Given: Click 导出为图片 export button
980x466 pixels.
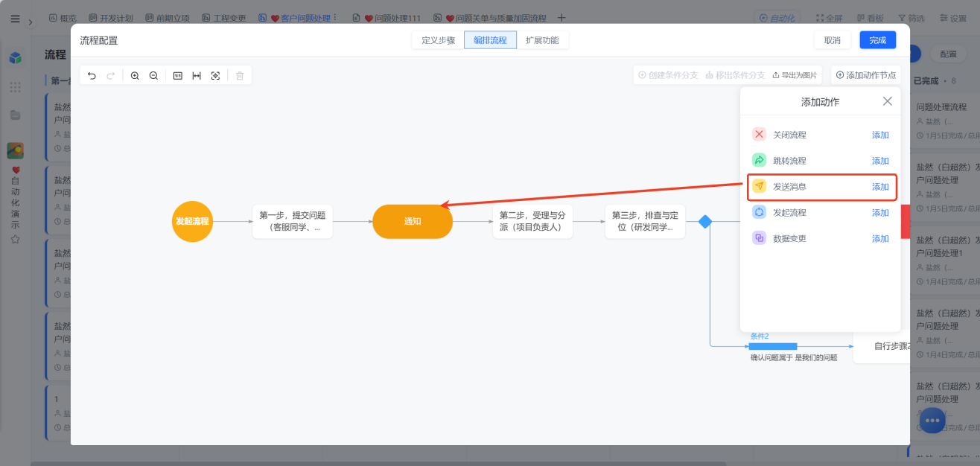Looking at the screenshot, I should click(795, 75).
